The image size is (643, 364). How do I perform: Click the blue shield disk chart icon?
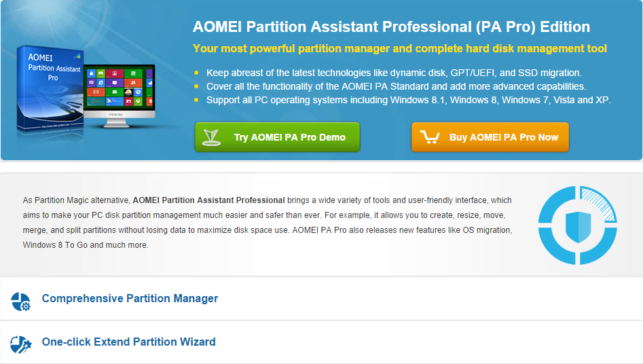pos(577,225)
